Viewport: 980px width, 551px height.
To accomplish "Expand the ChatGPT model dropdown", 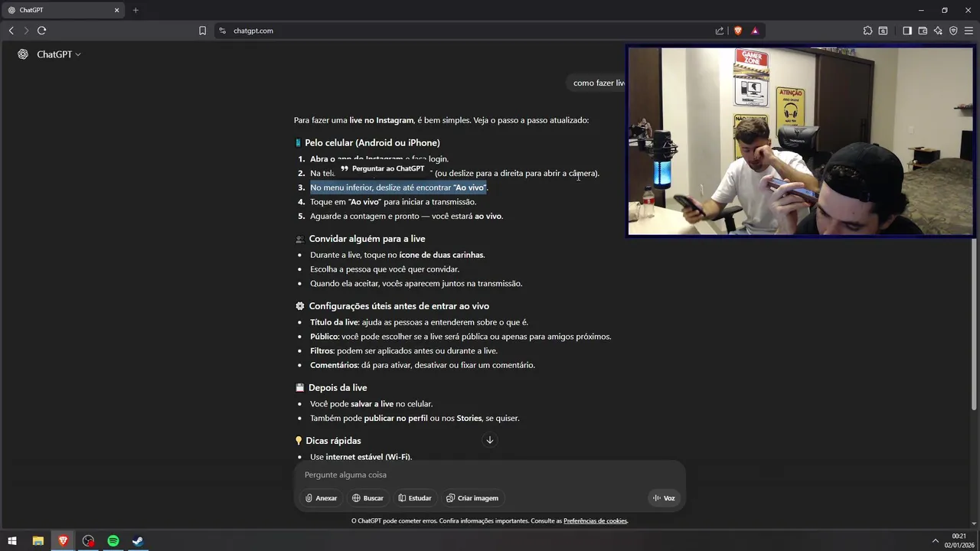I will 59,54.
